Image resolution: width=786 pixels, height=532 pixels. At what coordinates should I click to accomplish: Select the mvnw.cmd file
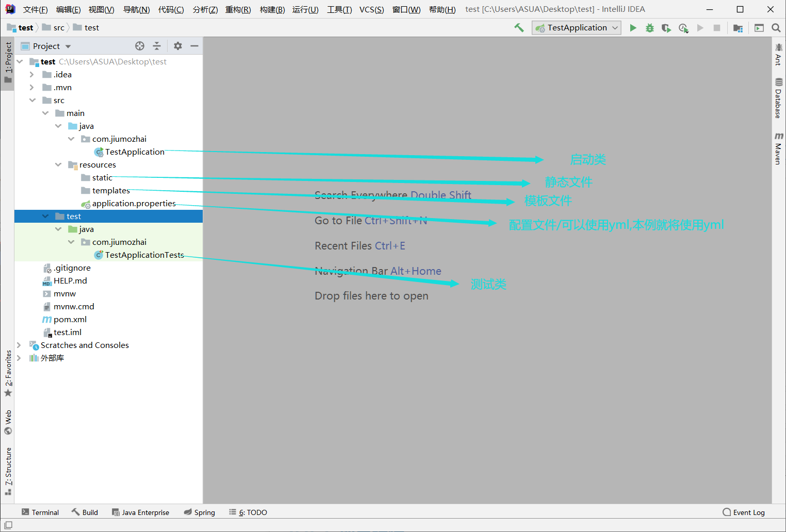tap(74, 307)
